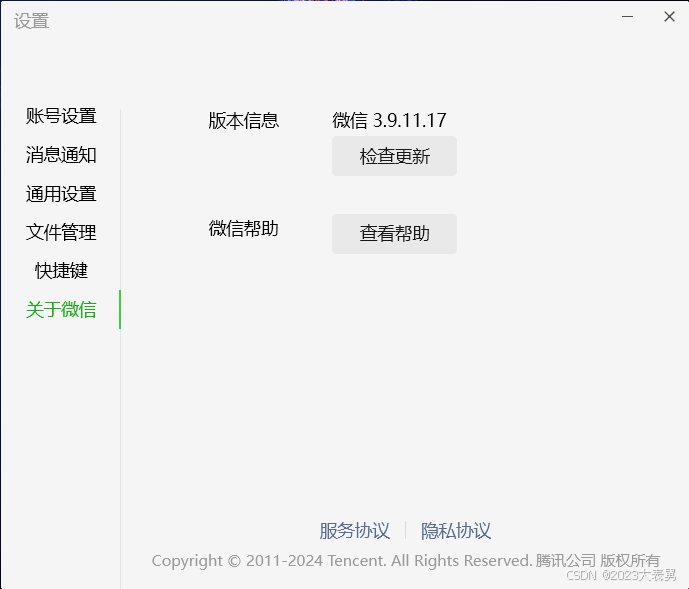
Task: Click the 版本信息 label
Action: click(244, 120)
